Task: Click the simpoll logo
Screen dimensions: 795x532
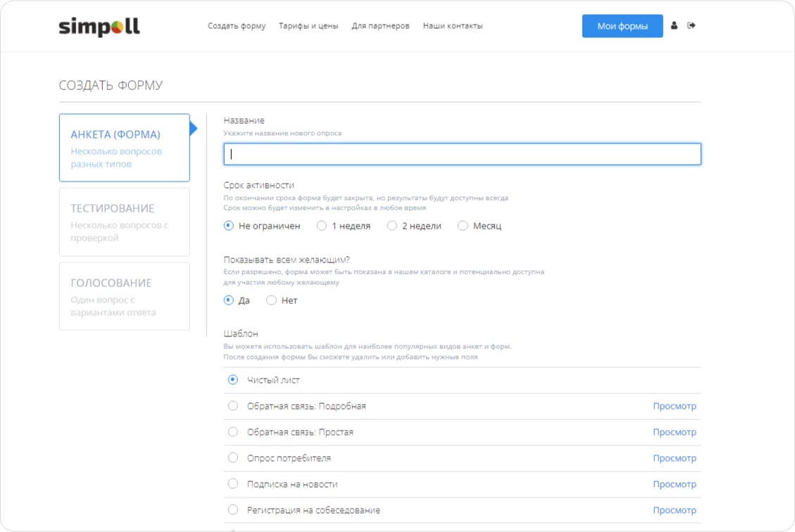Action: coord(99,27)
